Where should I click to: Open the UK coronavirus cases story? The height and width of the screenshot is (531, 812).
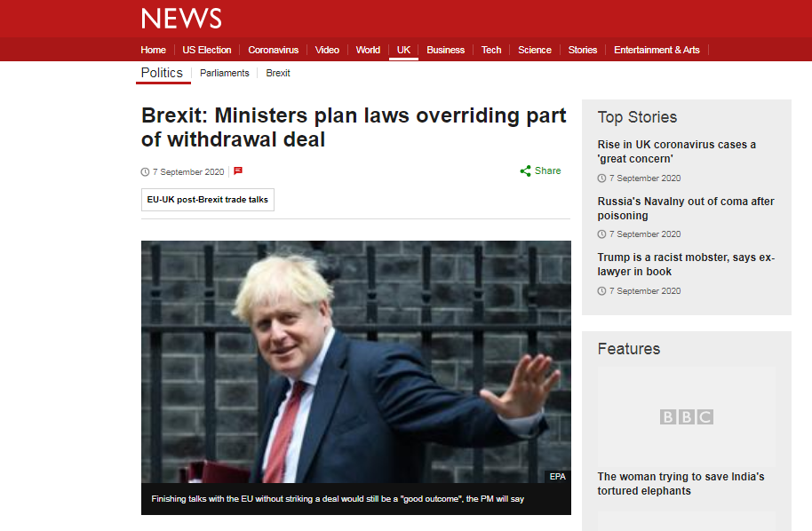pyautogui.click(x=676, y=152)
